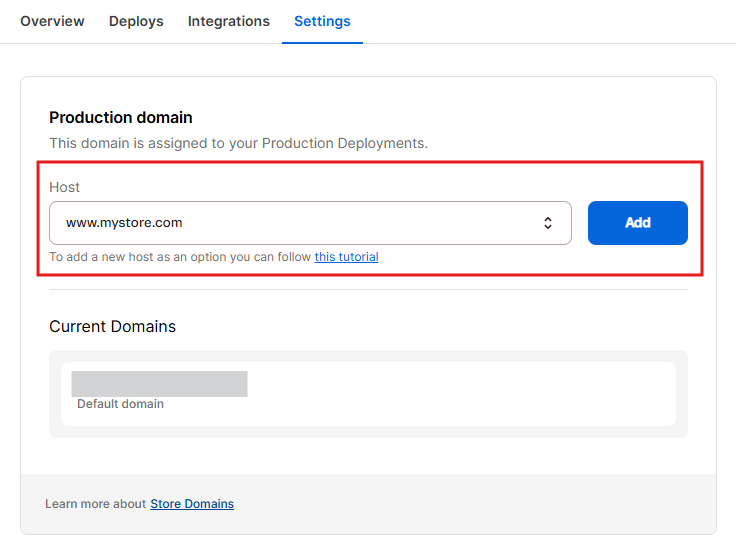This screenshot has height=553, width=736.
Task: Follow the Store Domains link
Action: pyautogui.click(x=192, y=504)
